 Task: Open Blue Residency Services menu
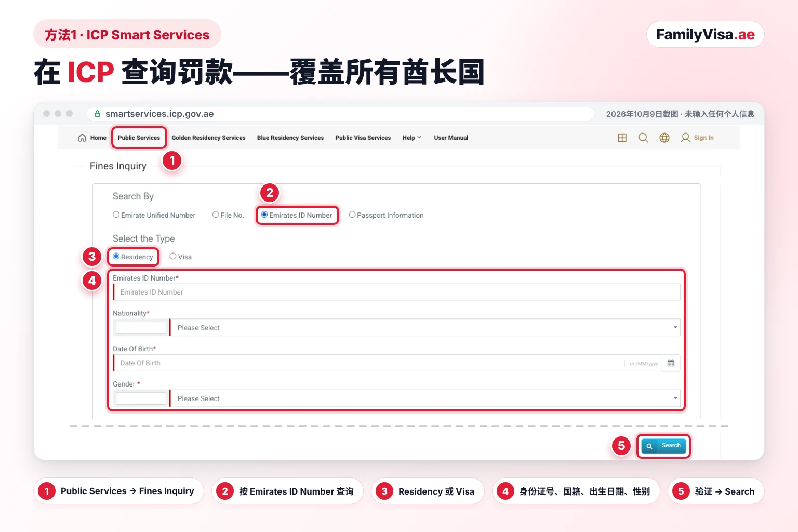coord(290,138)
